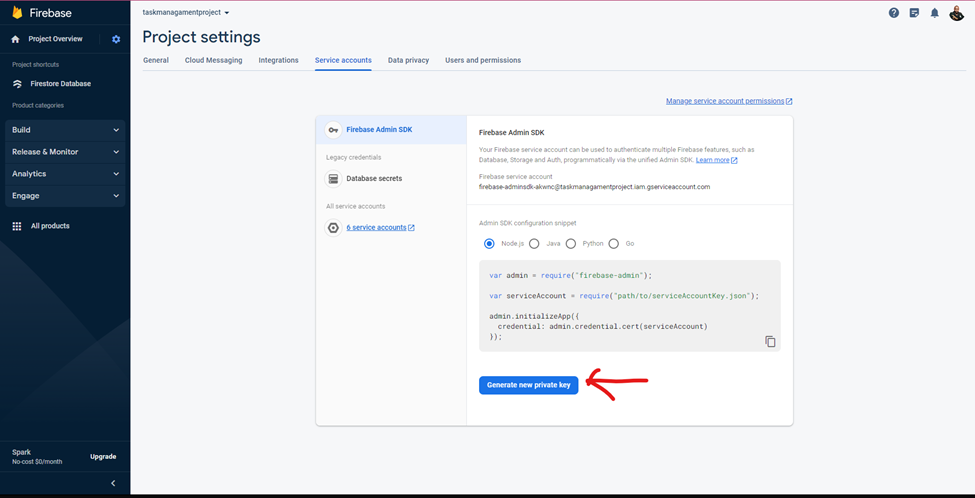The height and width of the screenshot is (498, 975).
Task: Click the Database secrets icon
Action: coord(334,179)
